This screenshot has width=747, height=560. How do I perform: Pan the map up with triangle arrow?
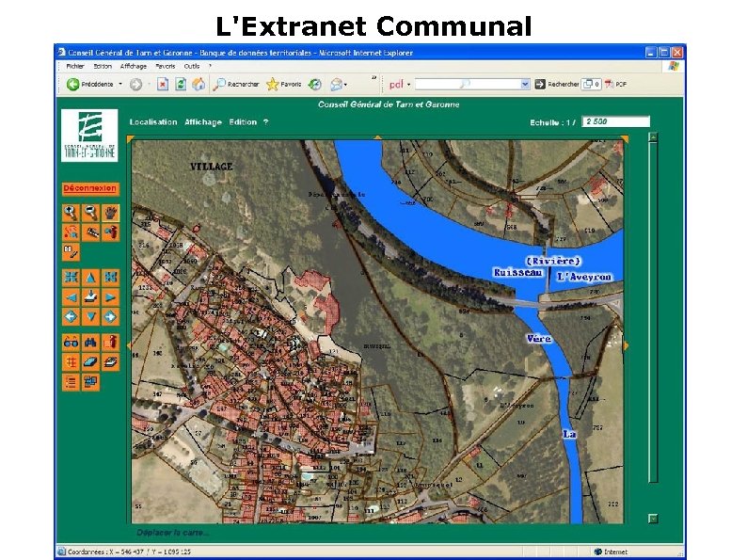pos(90,278)
